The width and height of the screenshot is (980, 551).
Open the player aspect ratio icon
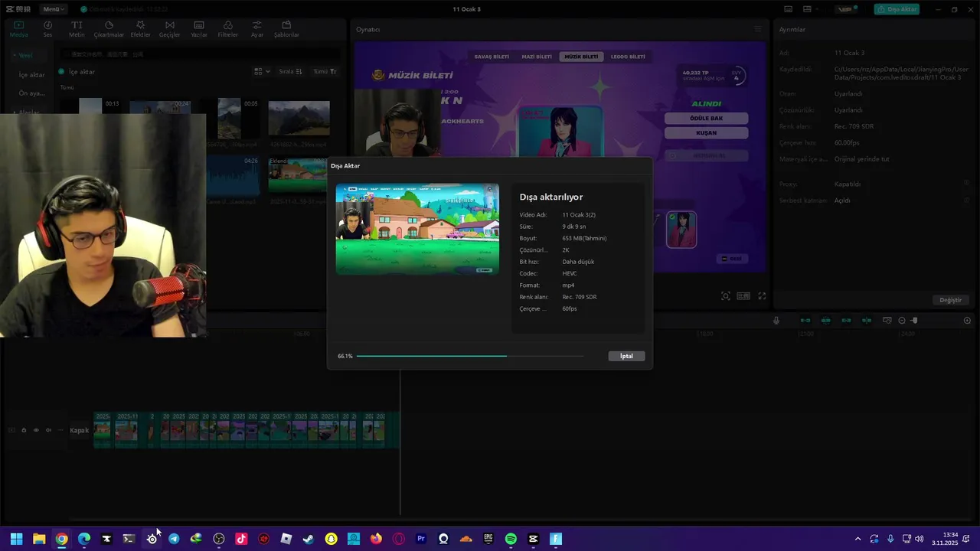(743, 296)
